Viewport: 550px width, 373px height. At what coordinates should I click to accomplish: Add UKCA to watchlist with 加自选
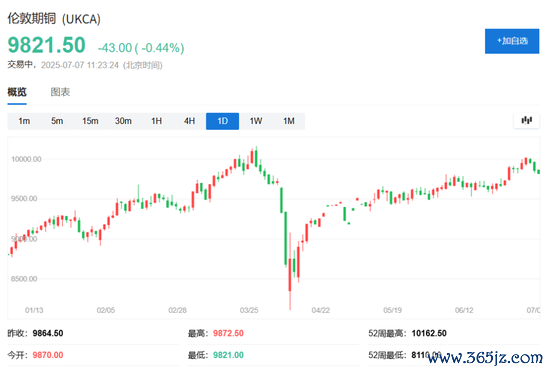[x=512, y=41]
